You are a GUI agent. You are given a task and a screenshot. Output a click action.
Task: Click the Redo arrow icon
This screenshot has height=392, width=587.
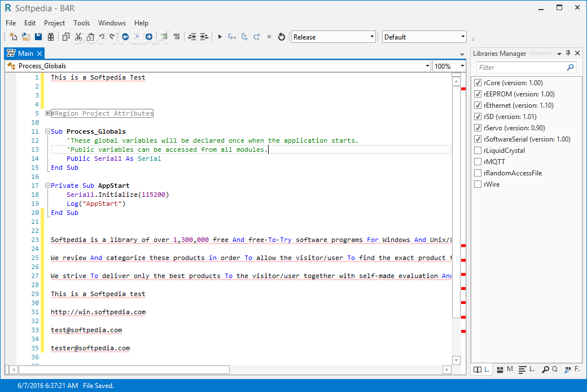(112, 37)
